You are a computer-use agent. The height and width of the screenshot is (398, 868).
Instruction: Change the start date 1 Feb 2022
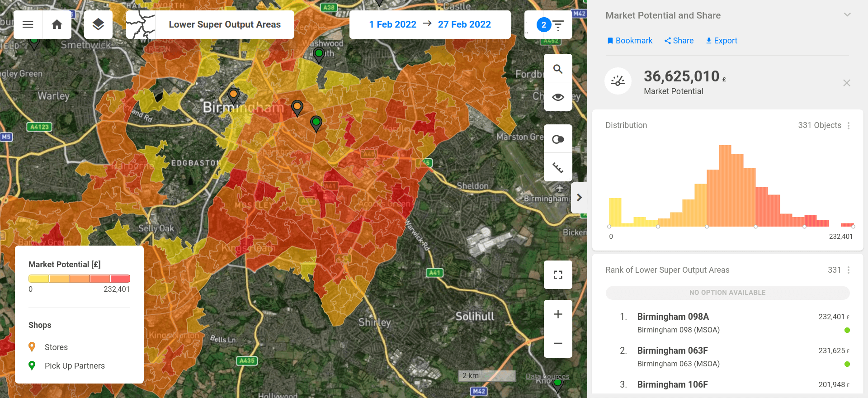pos(392,24)
